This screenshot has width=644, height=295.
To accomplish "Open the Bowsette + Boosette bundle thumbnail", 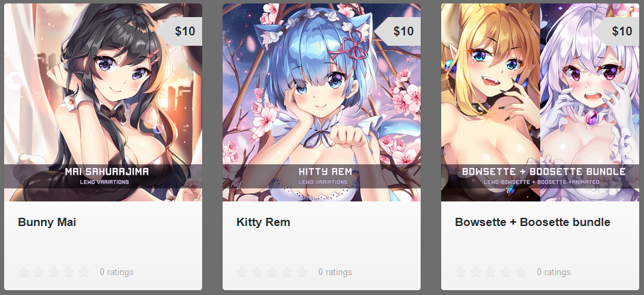I will [x=540, y=102].
